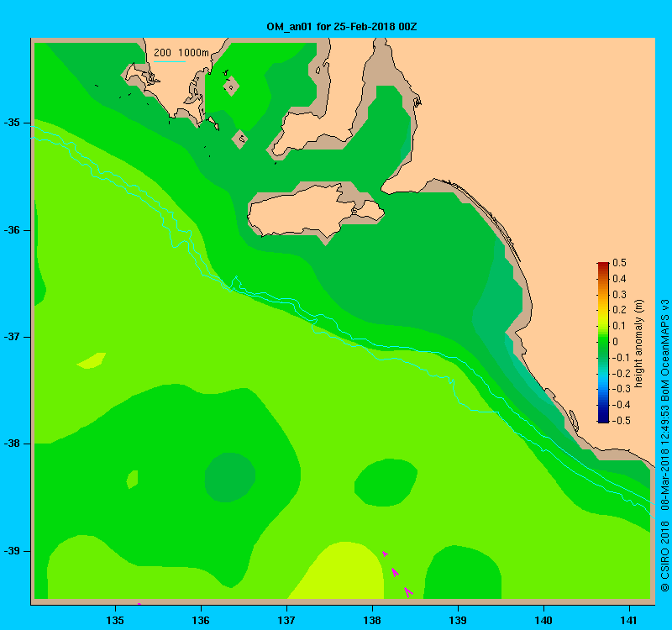
Task: Click the small yellow-green anomaly patch near -37.2 latitude
Action: (92, 361)
